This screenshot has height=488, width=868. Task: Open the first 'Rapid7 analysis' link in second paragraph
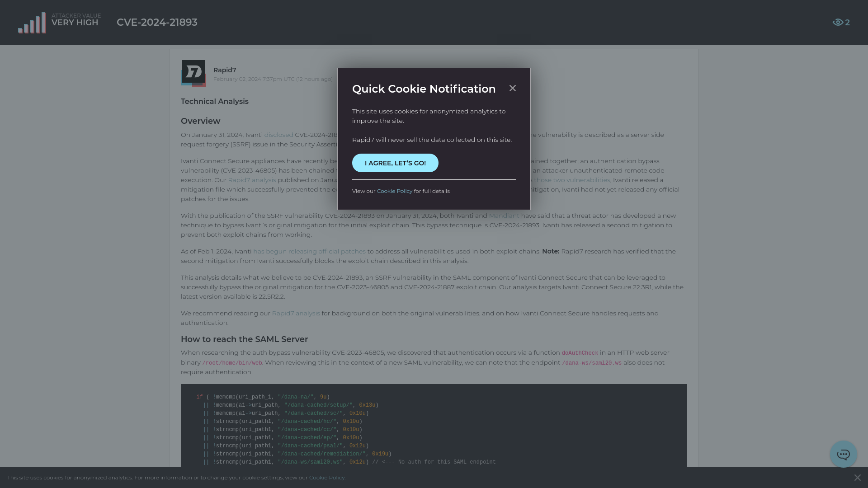point(252,180)
